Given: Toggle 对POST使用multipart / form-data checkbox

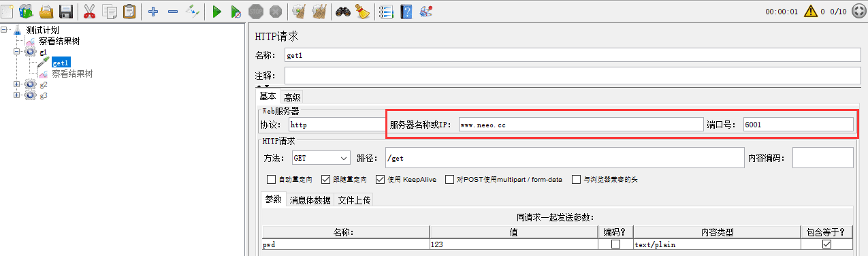Looking at the screenshot, I should [449, 180].
